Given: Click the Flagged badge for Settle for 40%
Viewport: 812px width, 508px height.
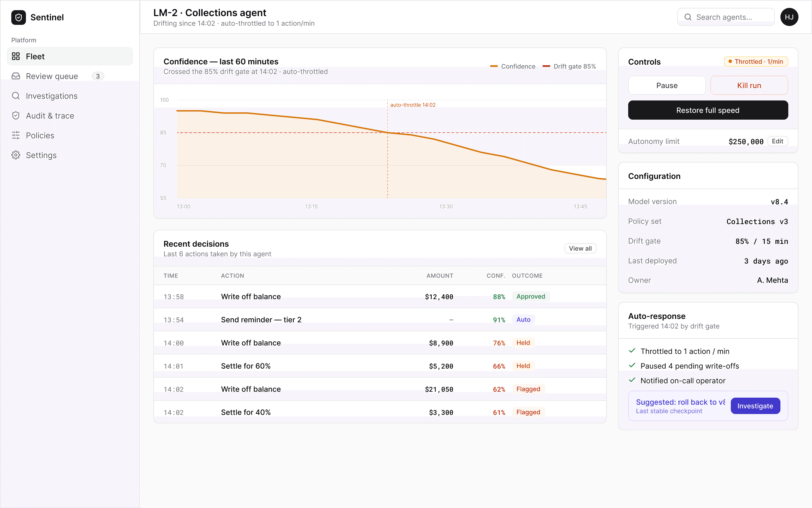Looking at the screenshot, I should 528,412.
